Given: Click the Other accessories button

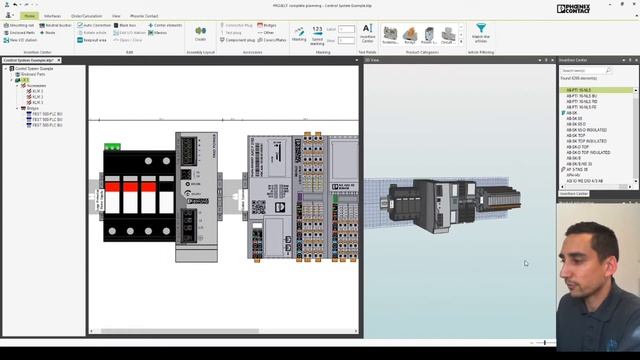Looking at the screenshot, I should click(266, 33).
